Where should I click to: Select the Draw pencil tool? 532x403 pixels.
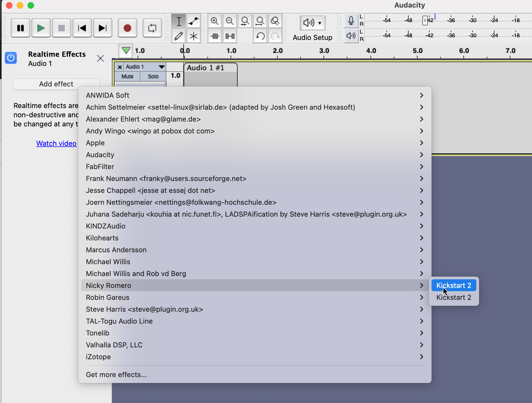click(x=179, y=36)
